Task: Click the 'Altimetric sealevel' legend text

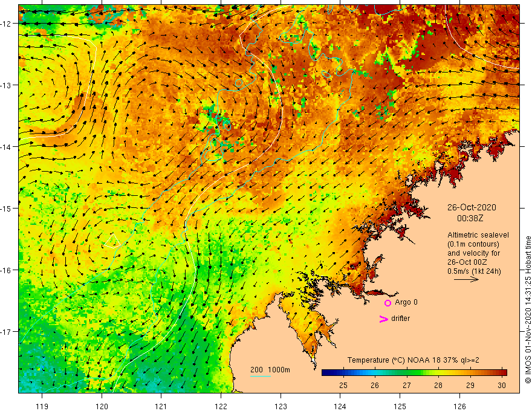Action: tap(478, 235)
